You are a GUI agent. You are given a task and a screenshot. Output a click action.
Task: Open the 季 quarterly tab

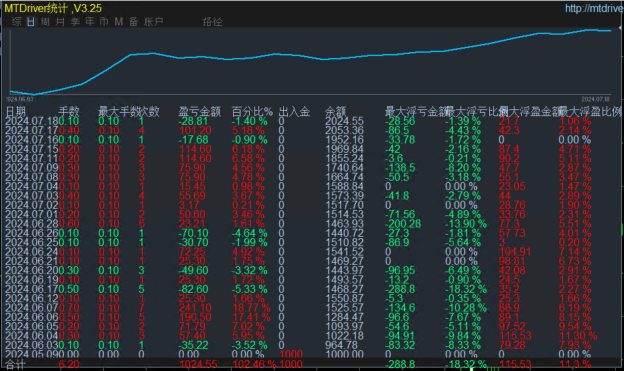[75, 21]
